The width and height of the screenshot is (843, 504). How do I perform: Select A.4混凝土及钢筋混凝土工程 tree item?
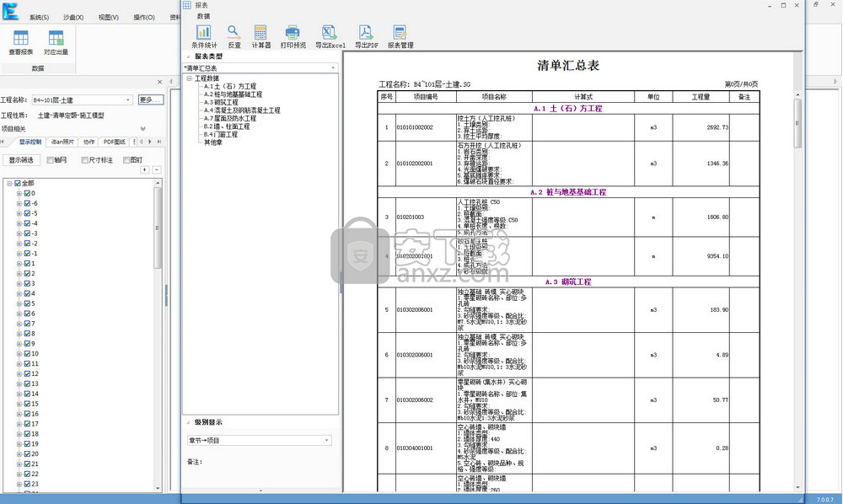242,110
